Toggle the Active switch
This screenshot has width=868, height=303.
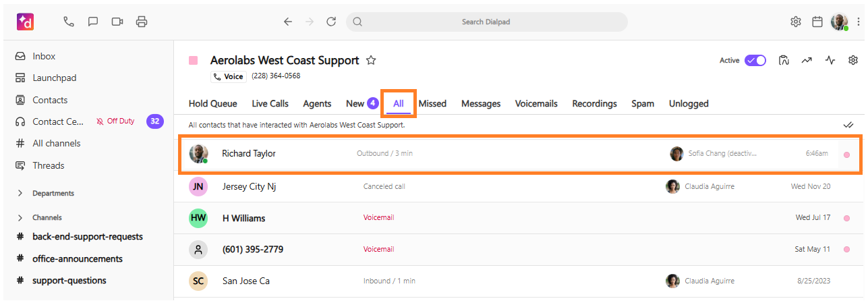click(755, 60)
